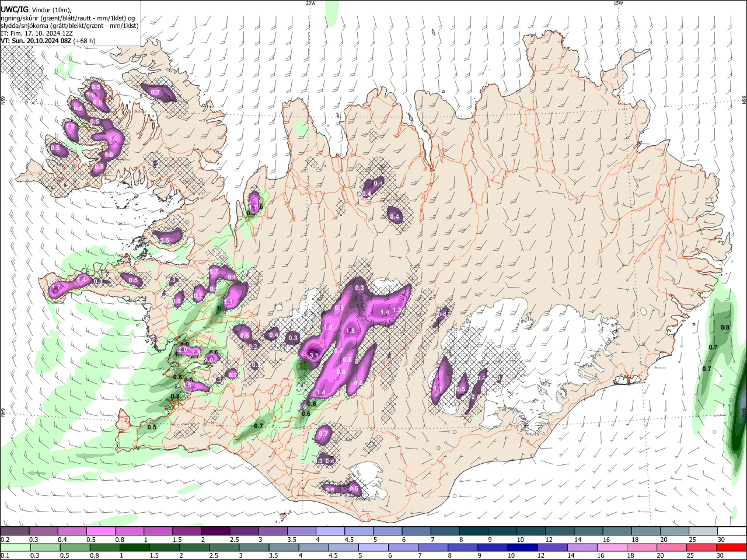747x560 pixels.
Task: Click the '2.5' label in the rain legend row
Action: coord(214,556)
